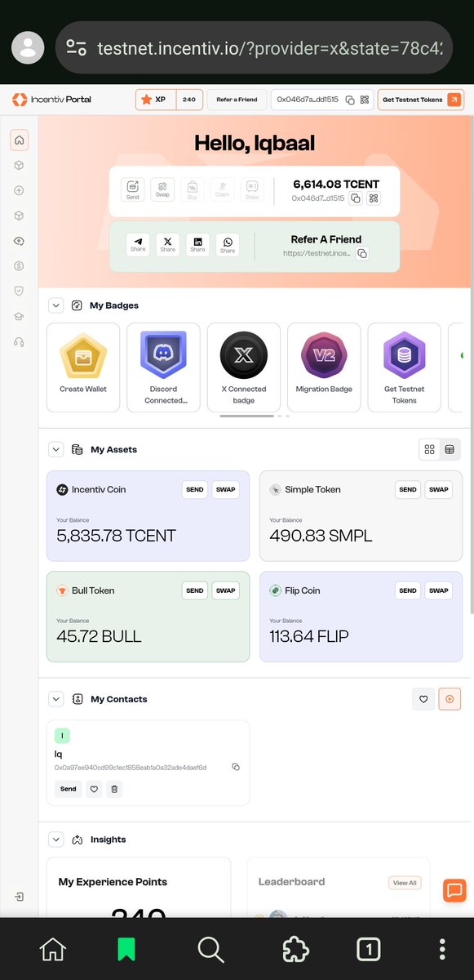This screenshot has width=474, height=980.
Task: Collapse the My Assets section
Action: click(56, 449)
